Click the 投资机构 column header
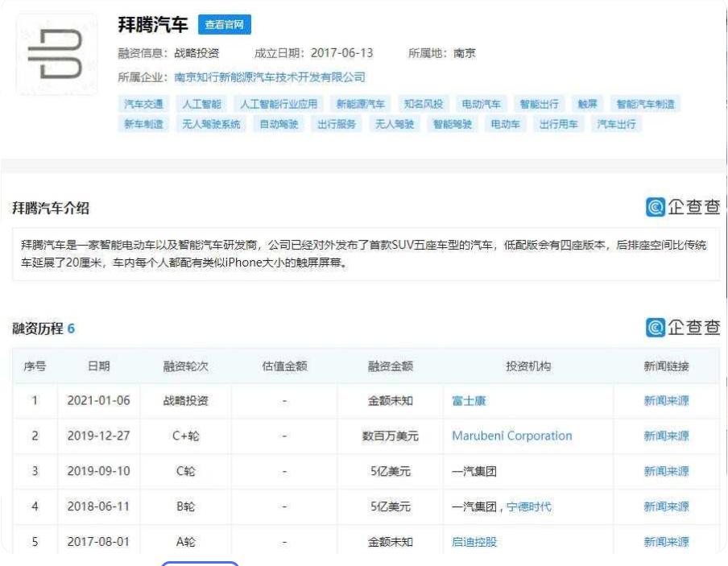 [x=528, y=366]
